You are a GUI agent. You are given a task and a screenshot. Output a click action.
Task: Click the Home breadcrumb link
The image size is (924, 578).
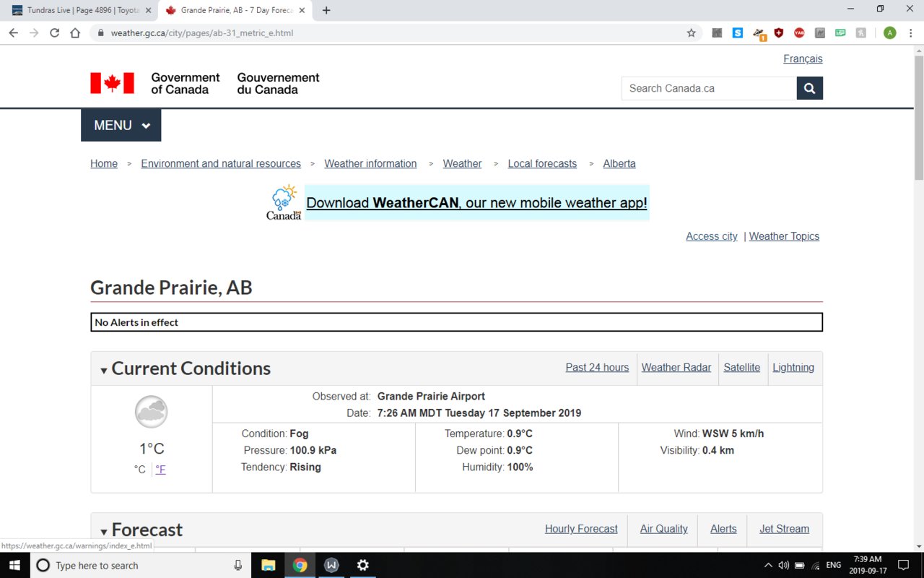(x=104, y=163)
